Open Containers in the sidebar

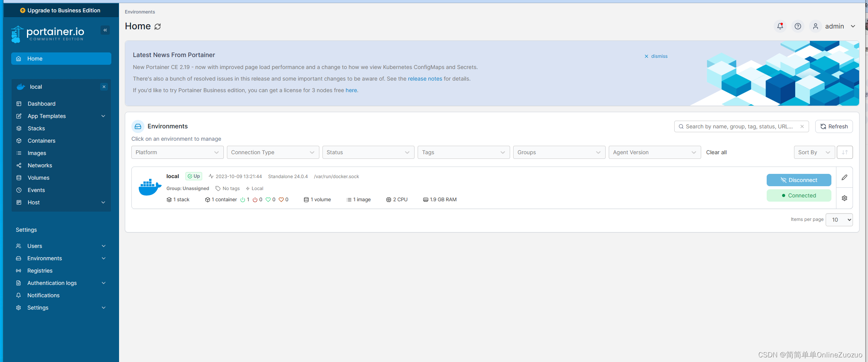point(61,141)
